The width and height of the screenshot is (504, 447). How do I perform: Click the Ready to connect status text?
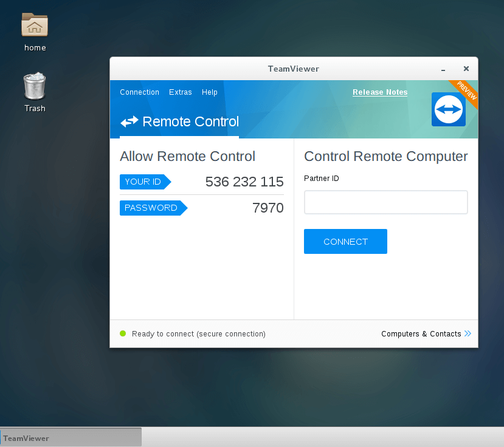pos(199,334)
